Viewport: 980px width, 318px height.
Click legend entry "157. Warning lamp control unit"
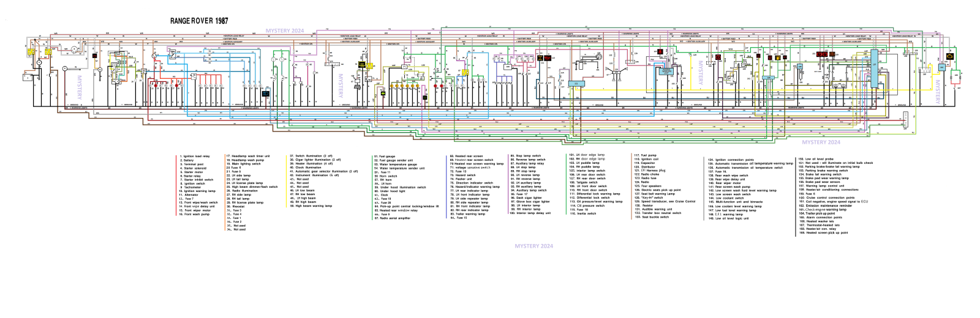pos(821,186)
